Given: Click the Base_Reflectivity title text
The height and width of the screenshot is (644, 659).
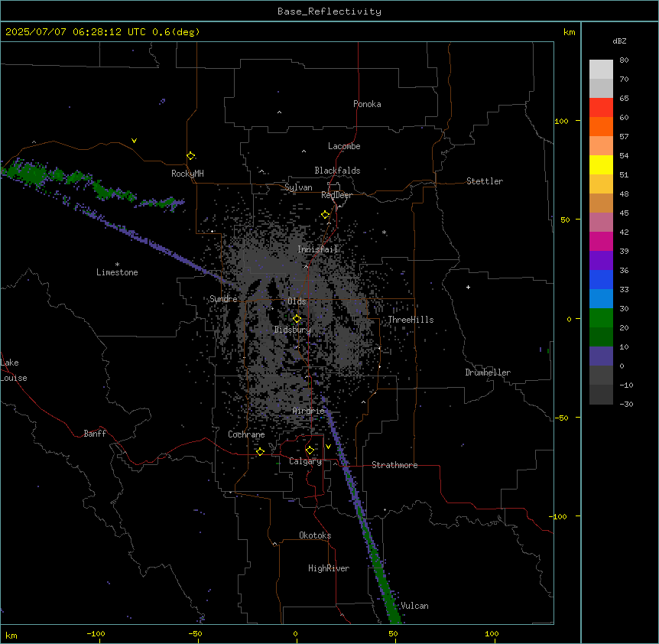Looking at the screenshot, I should click(x=329, y=11).
